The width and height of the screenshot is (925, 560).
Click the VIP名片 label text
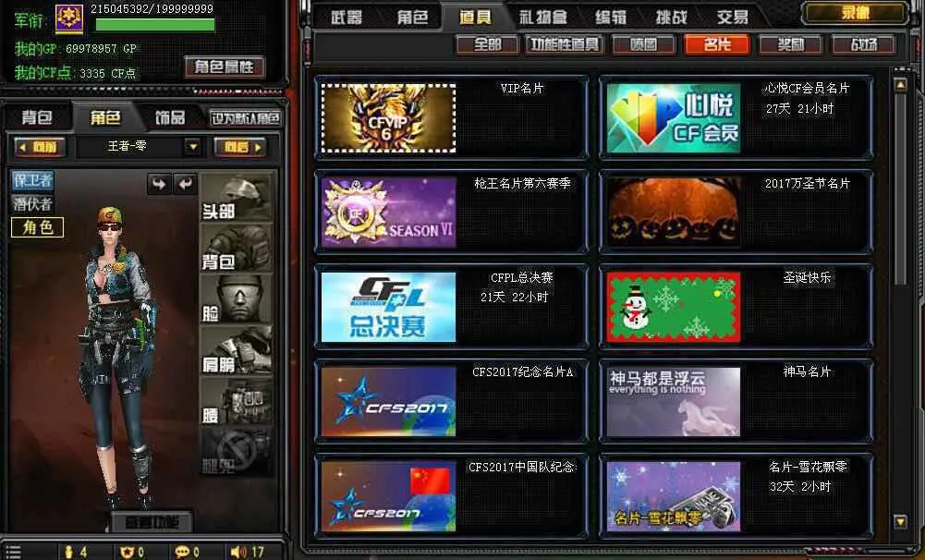522,89
